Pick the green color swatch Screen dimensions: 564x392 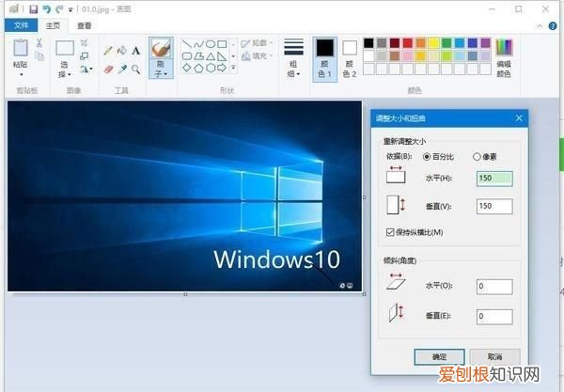446,43
